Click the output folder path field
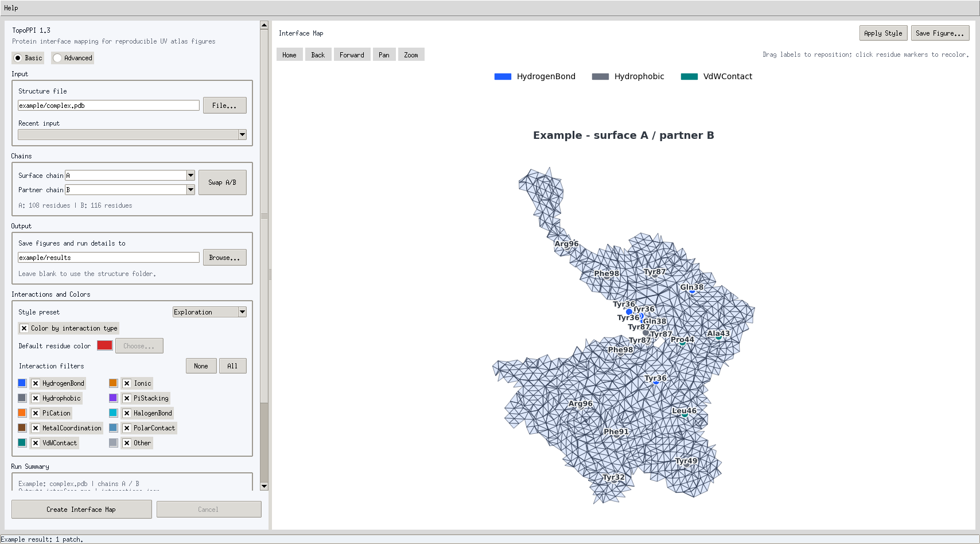The width and height of the screenshot is (980, 544). [108, 258]
